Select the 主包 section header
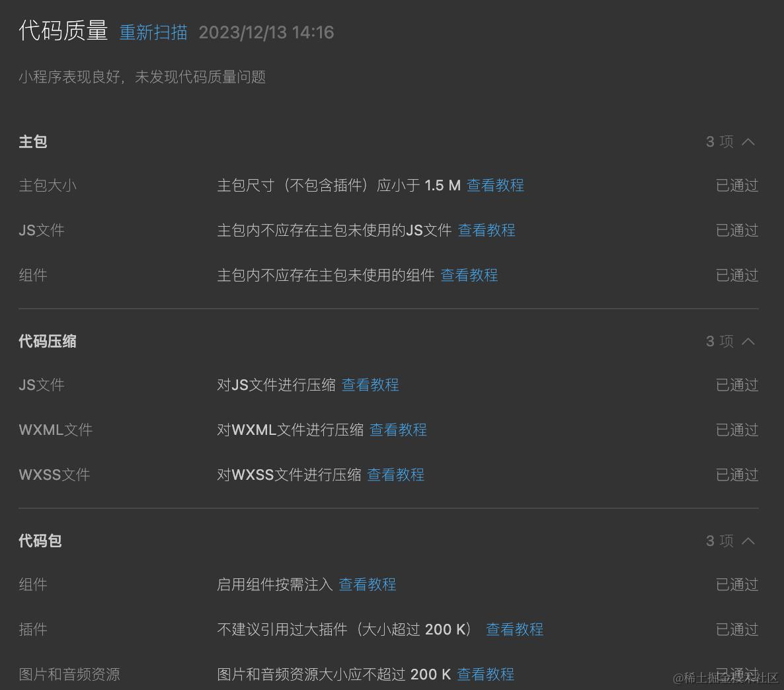 tap(32, 141)
